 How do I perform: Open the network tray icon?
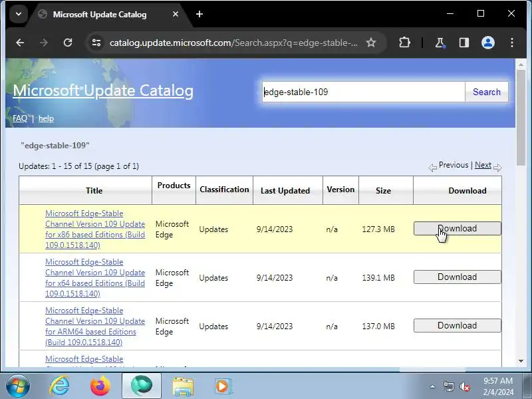tap(448, 386)
